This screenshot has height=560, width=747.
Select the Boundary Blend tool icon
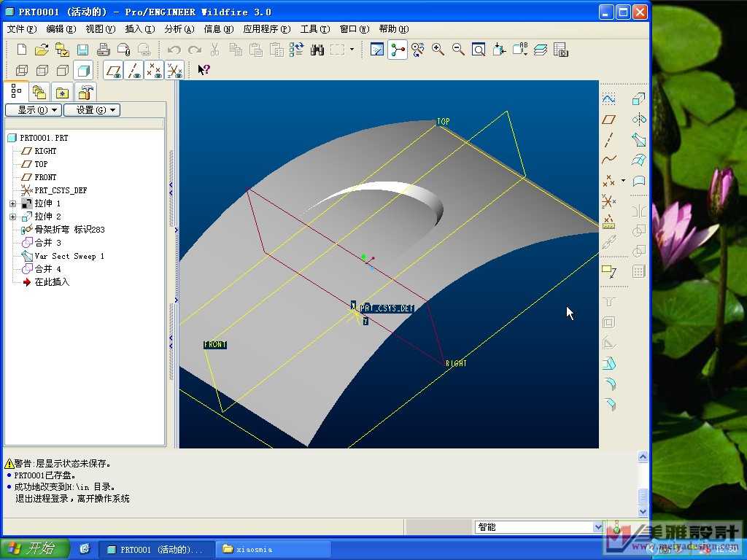[638, 160]
